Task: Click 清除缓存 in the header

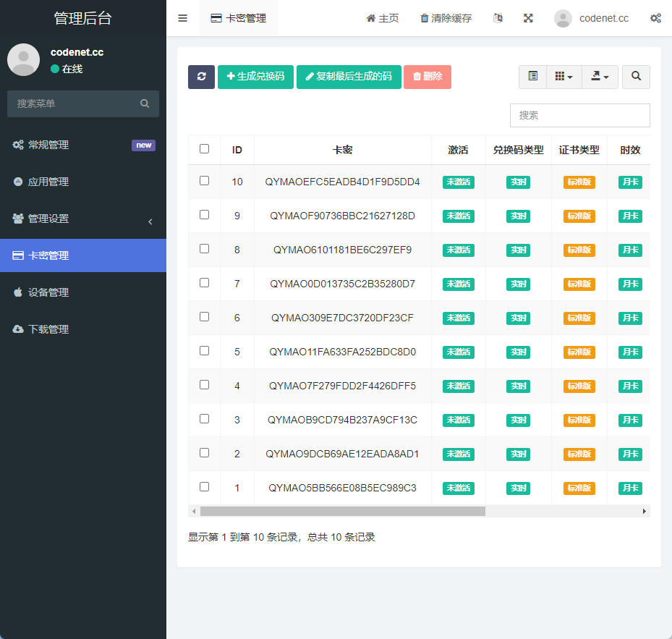Action: click(x=446, y=18)
